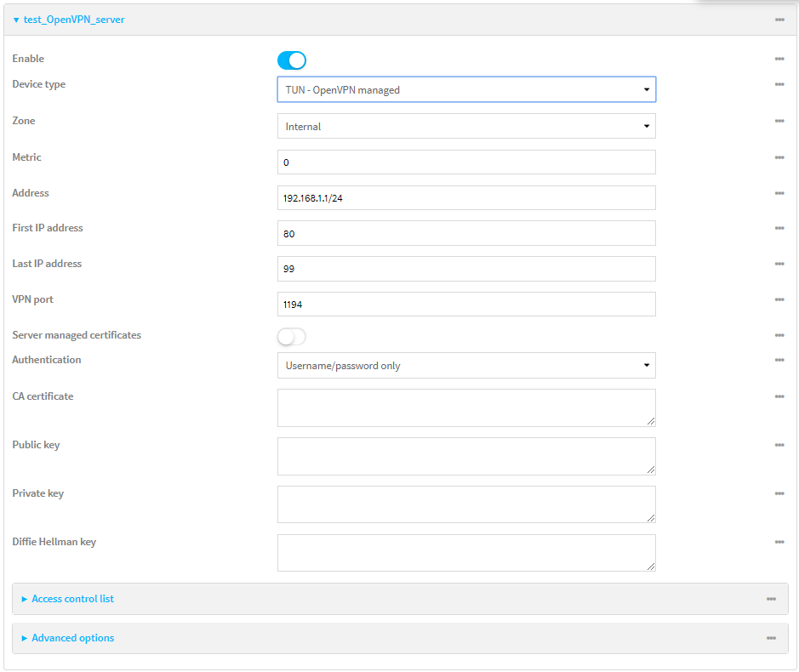Disable the Enable toggle switch
The image size is (799, 672).
[291, 60]
